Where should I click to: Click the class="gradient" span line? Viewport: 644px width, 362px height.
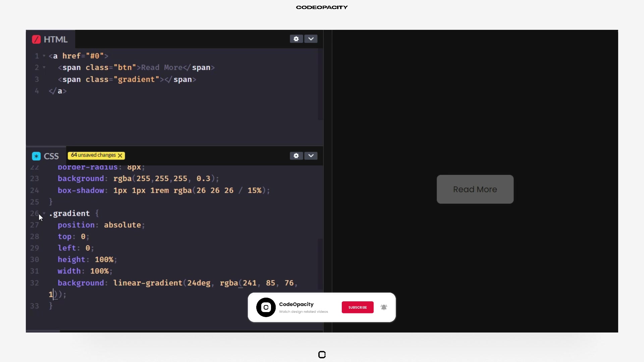[127, 79]
